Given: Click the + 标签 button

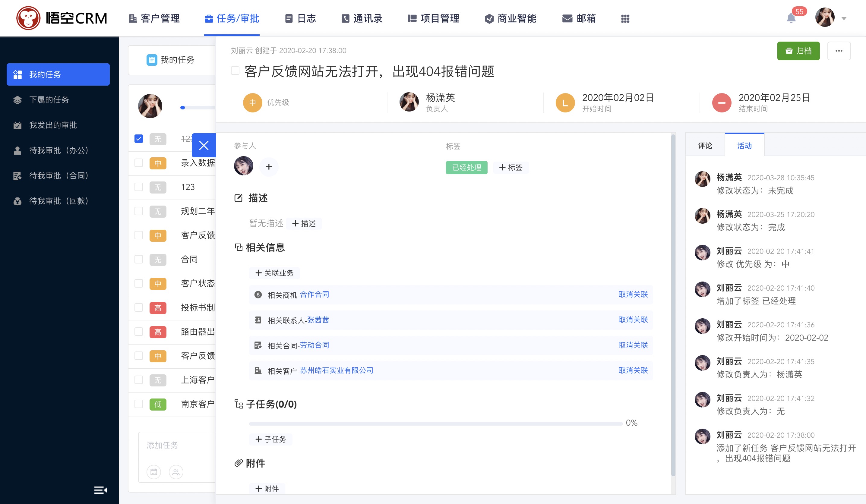Looking at the screenshot, I should (x=511, y=167).
